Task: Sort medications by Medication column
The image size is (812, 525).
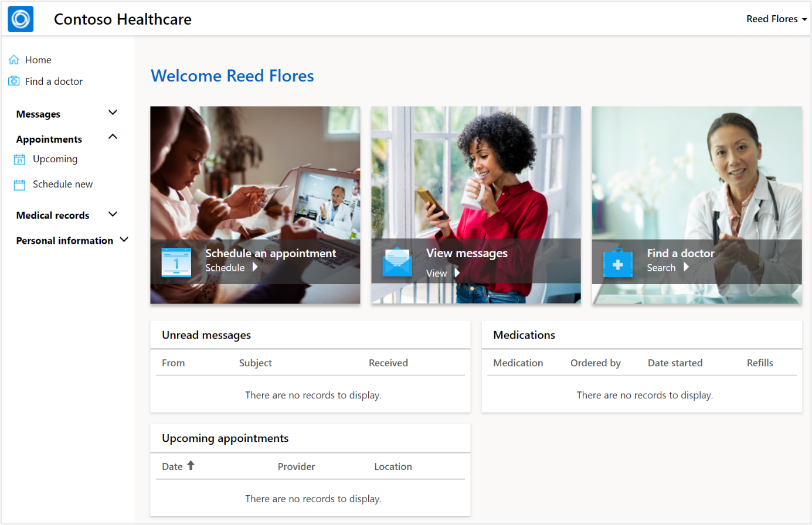Action: point(518,363)
